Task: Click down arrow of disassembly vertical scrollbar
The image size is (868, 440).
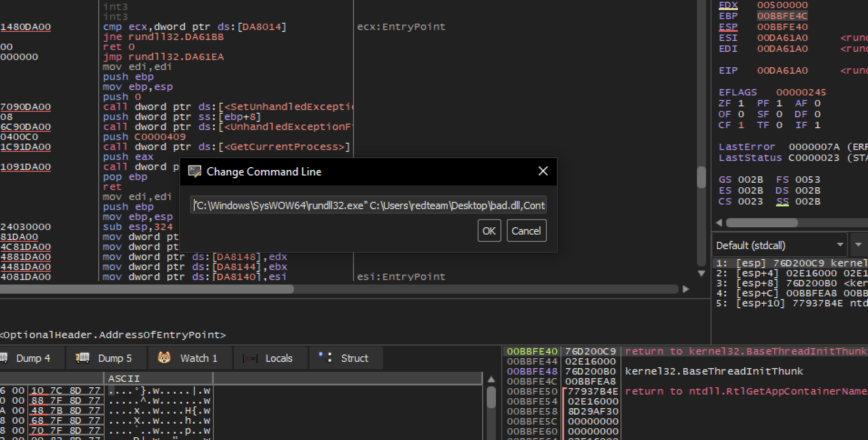Action: [701, 273]
